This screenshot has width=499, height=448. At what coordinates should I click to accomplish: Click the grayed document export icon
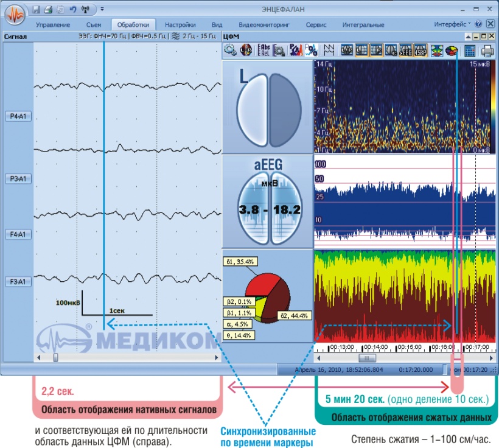[60, 10]
